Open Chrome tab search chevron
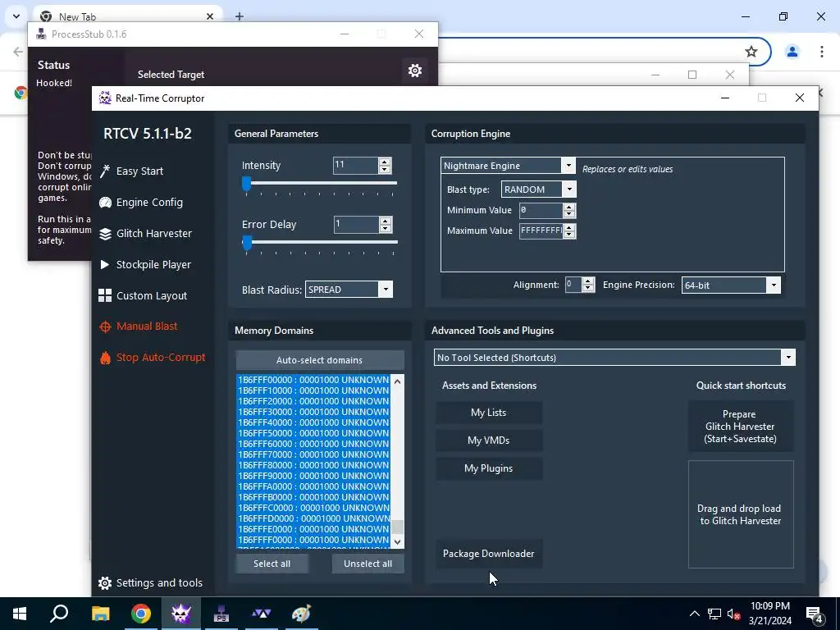This screenshot has height=630, width=840. coord(16,16)
